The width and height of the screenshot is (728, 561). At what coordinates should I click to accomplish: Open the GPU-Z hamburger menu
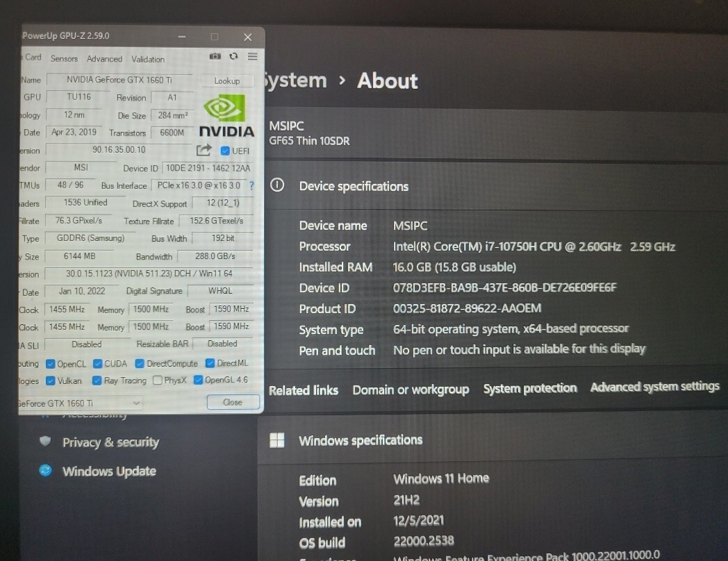[x=253, y=56]
